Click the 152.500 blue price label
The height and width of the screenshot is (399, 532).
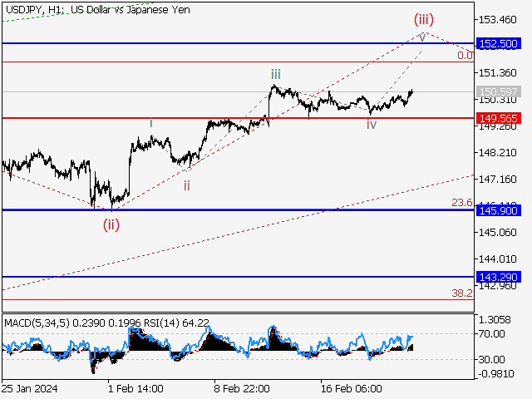pyautogui.click(x=498, y=43)
